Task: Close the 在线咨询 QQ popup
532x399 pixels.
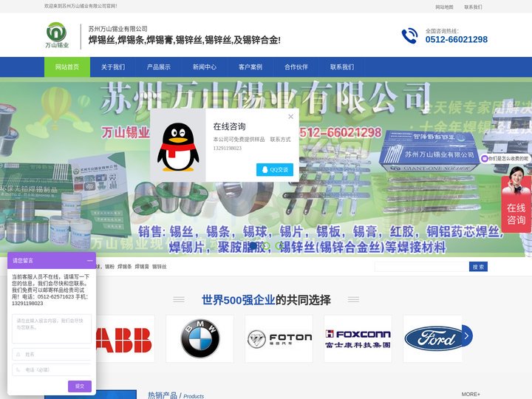Action: [291, 117]
